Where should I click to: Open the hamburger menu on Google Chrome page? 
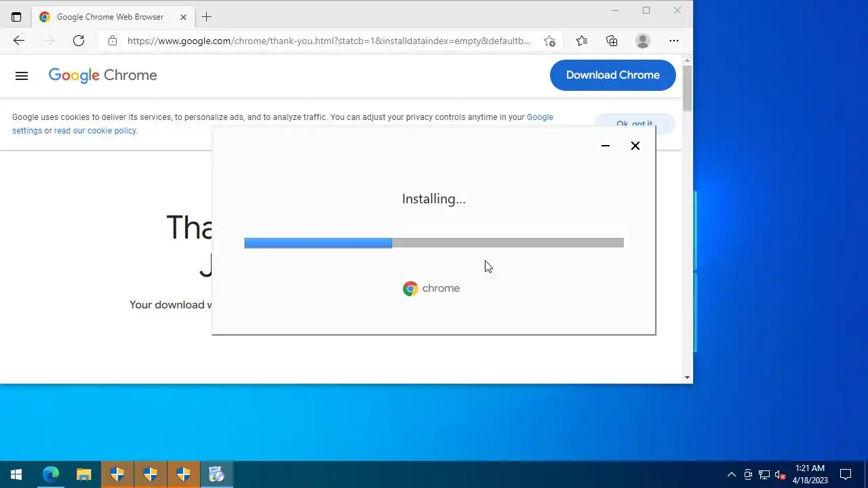point(22,76)
